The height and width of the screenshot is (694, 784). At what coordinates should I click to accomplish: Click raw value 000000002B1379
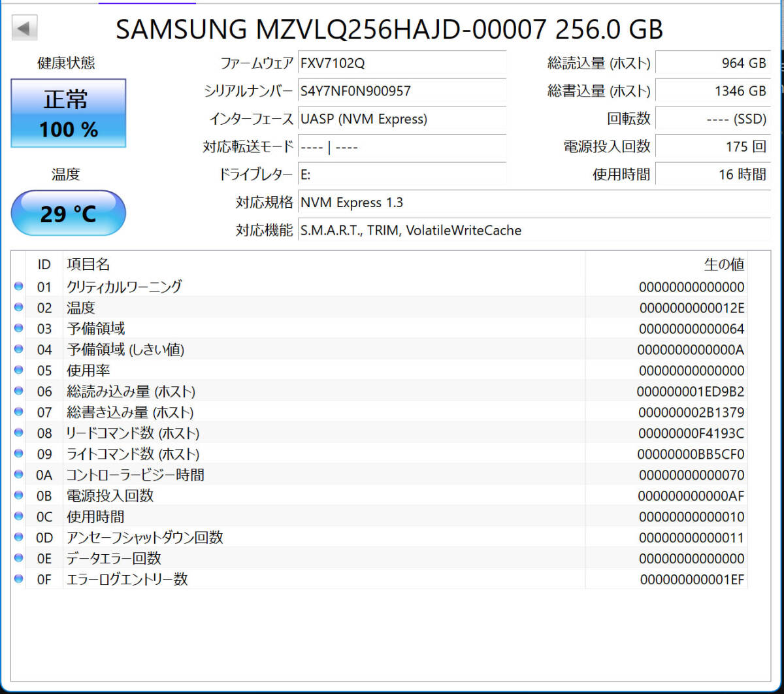691,412
